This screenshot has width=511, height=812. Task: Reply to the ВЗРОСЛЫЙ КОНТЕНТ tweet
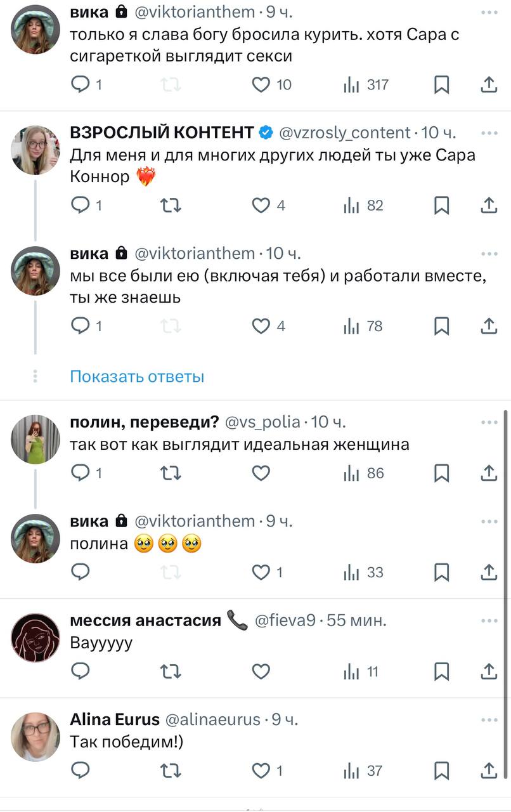[x=81, y=206]
